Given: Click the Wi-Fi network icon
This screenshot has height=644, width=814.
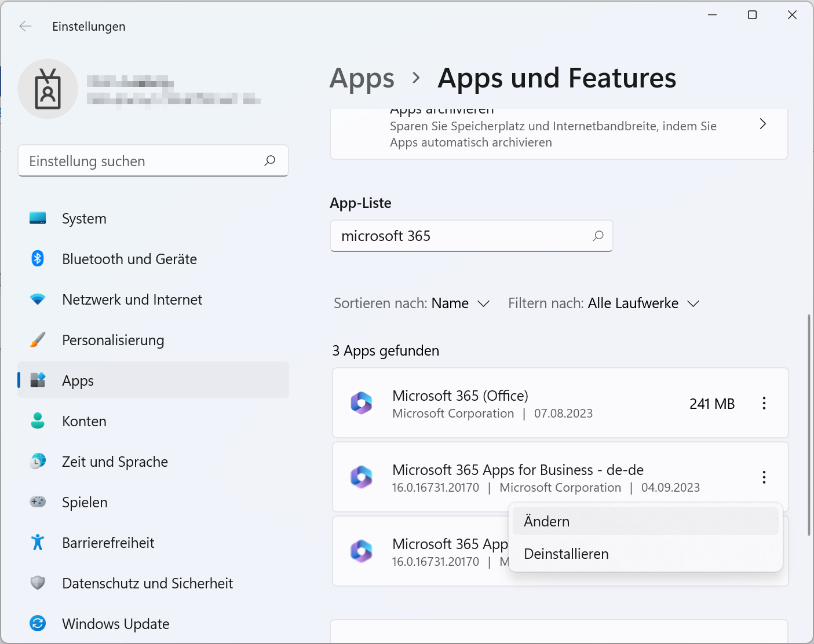Looking at the screenshot, I should (x=38, y=299).
